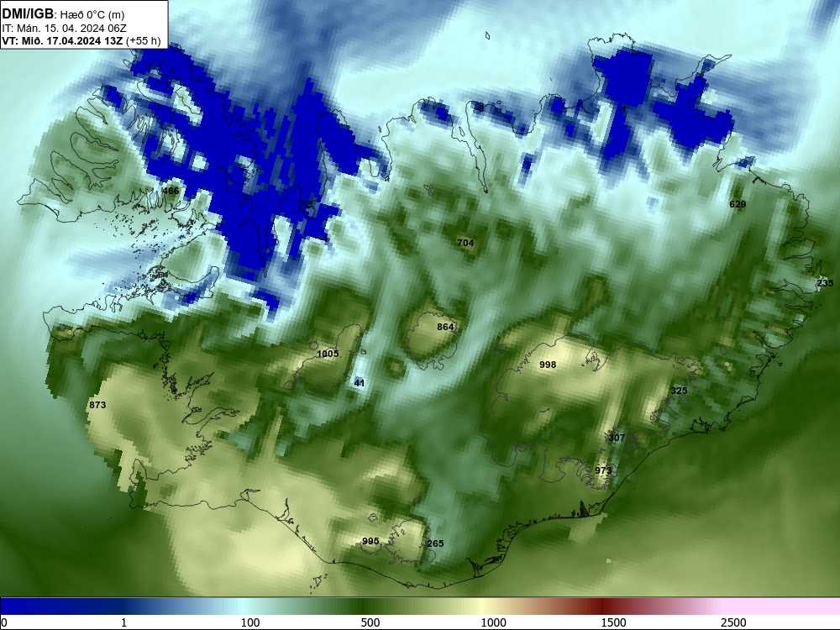Click the DMI/IGB title text
The height and width of the screenshot is (630, 840).
(28, 14)
